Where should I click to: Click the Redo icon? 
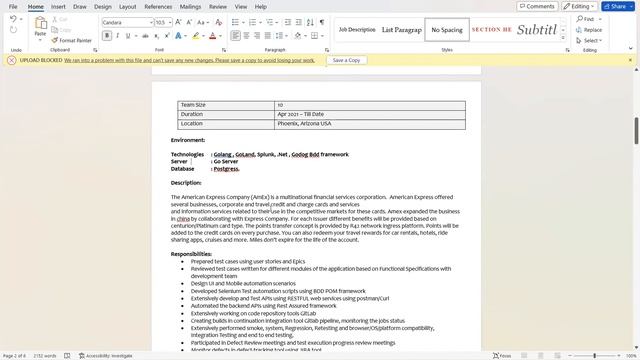(x=13, y=30)
